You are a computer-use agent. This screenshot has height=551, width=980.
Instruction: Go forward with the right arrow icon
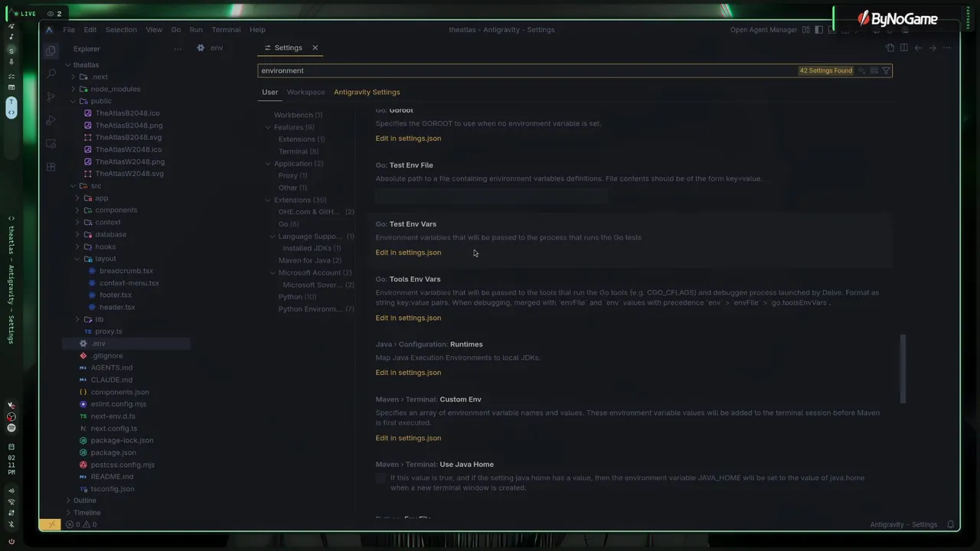[x=933, y=47]
